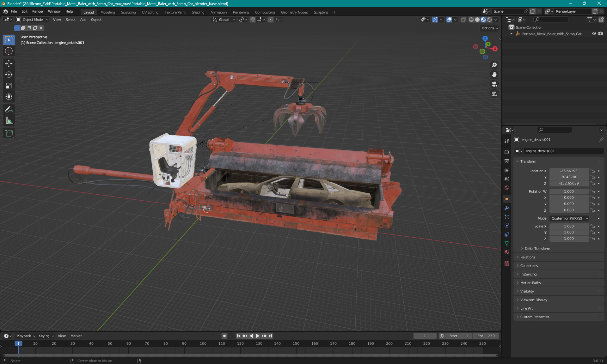Screen dimensions: 607x364
Task: Choose the Transform tool
Action: (x=9, y=97)
